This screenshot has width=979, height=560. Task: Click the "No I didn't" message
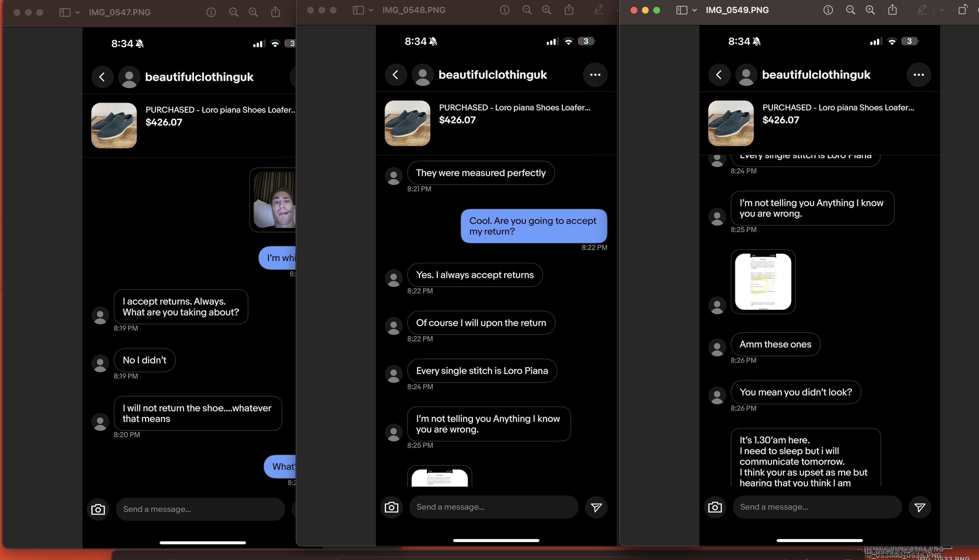[145, 360]
